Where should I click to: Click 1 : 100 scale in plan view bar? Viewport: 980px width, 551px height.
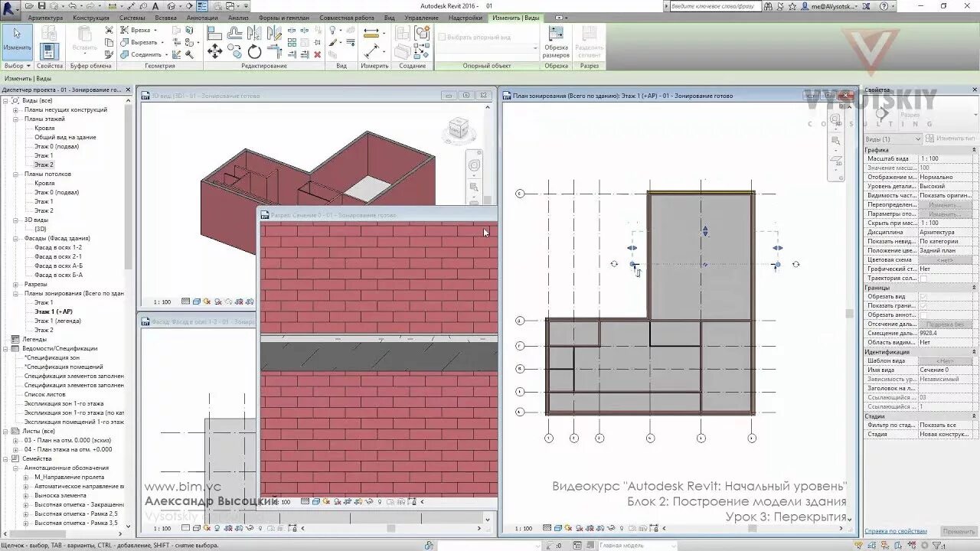[524, 528]
